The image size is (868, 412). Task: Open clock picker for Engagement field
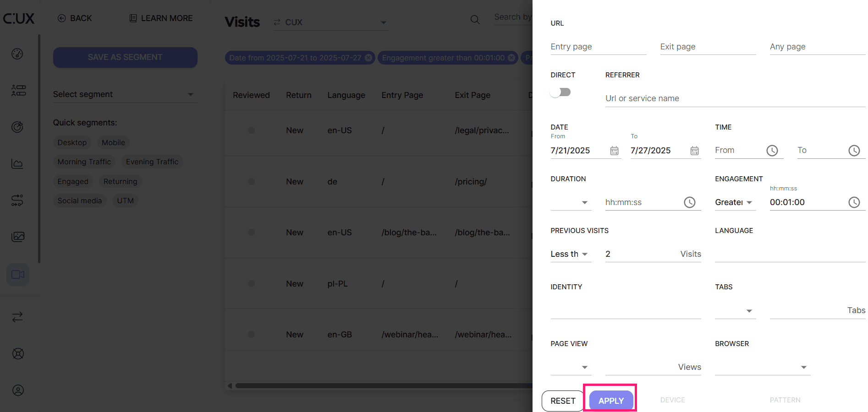(854, 202)
